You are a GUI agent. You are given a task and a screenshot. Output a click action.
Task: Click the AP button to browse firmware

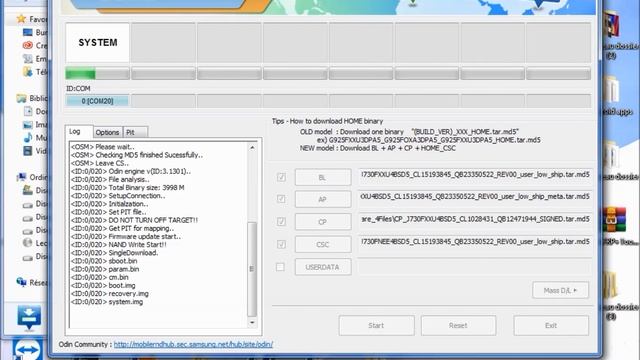tap(323, 199)
